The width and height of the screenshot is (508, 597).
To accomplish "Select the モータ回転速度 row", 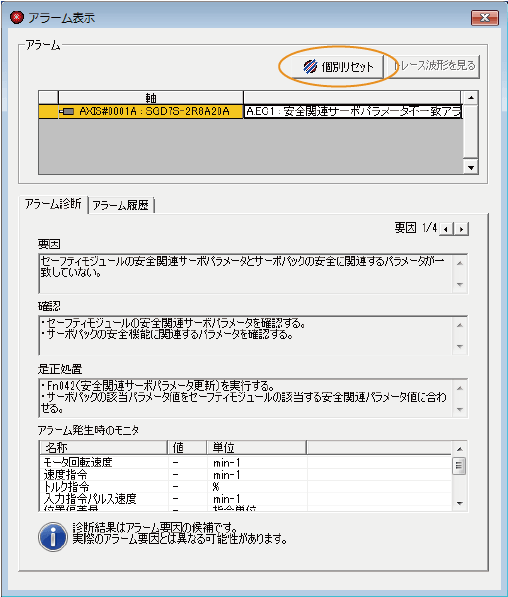I will [x=245, y=463].
